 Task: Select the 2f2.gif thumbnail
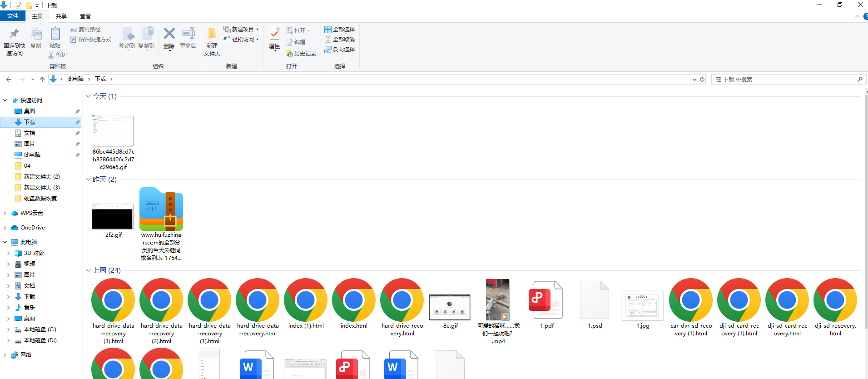(x=113, y=216)
